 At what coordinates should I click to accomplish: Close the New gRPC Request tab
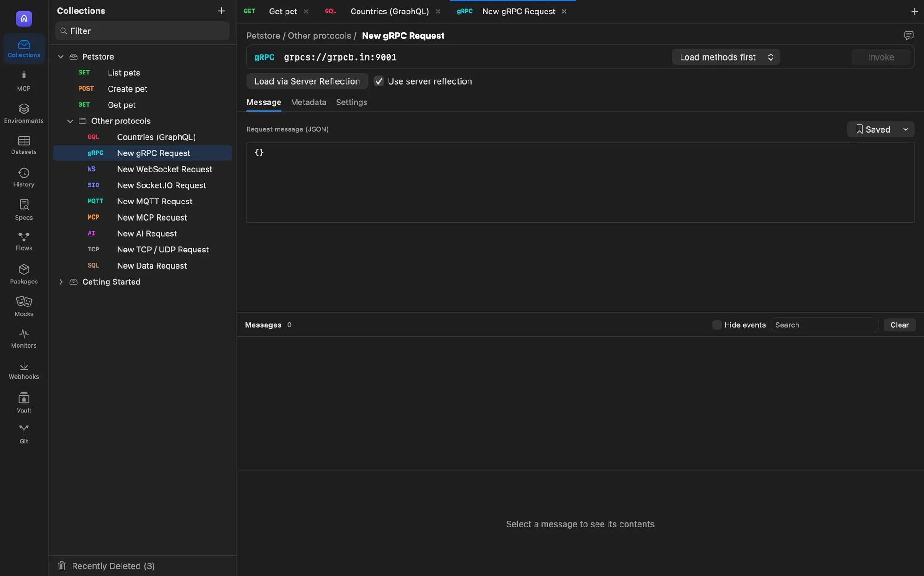coord(564,12)
